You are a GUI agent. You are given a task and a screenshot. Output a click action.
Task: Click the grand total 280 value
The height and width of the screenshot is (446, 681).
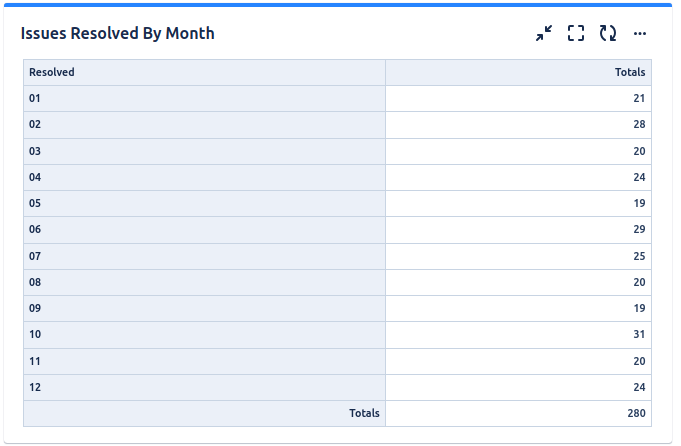click(636, 413)
